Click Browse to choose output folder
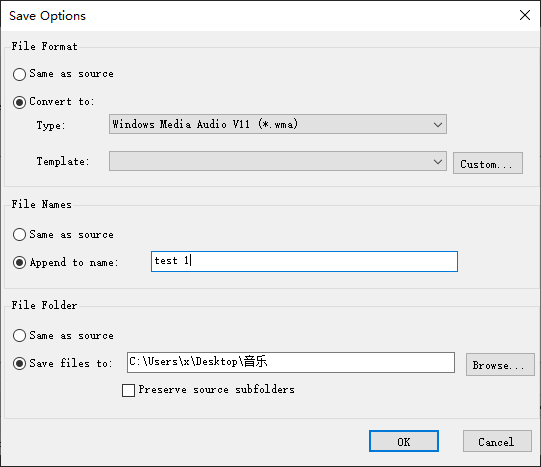The height and width of the screenshot is (467, 541). pos(500,364)
